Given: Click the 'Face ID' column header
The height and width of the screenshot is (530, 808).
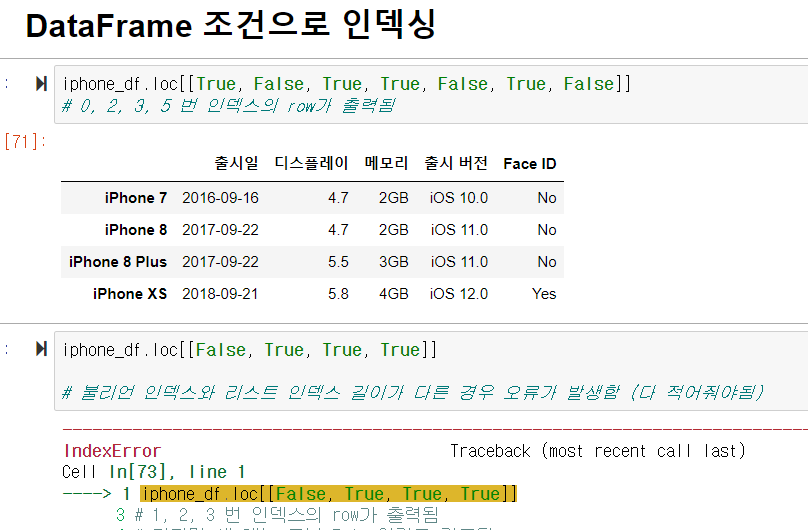Looking at the screenshot, I should pos(530,164).
